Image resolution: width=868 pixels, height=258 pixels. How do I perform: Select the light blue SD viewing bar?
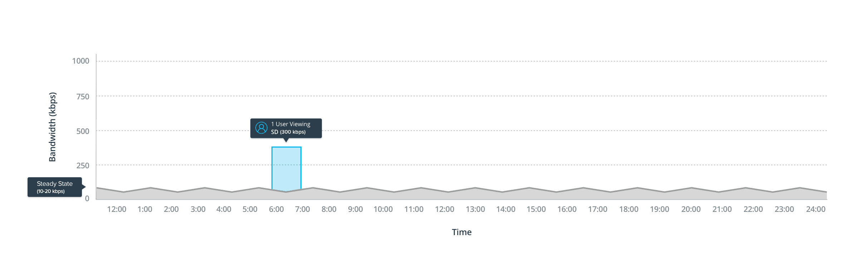286,167
